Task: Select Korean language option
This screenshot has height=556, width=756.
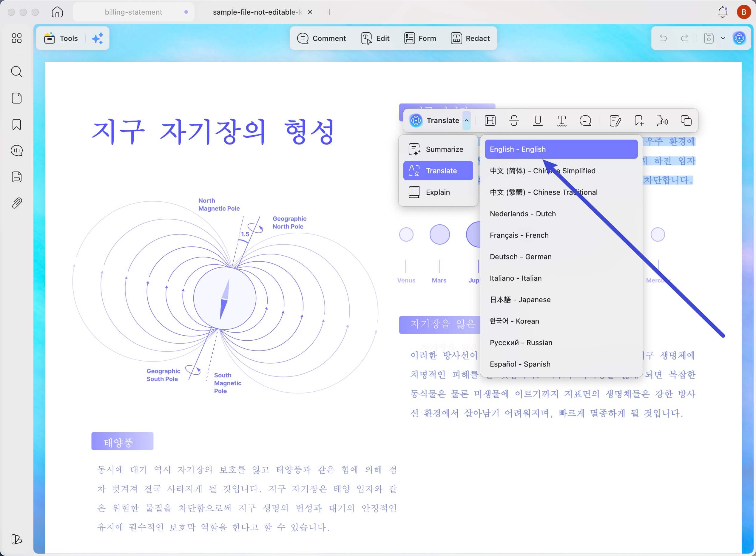Action: (561, 321)
